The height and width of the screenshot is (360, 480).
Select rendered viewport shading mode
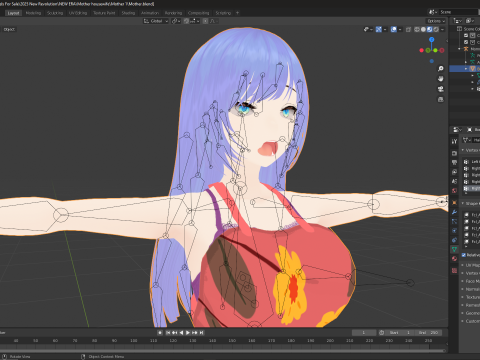point(436,30)
